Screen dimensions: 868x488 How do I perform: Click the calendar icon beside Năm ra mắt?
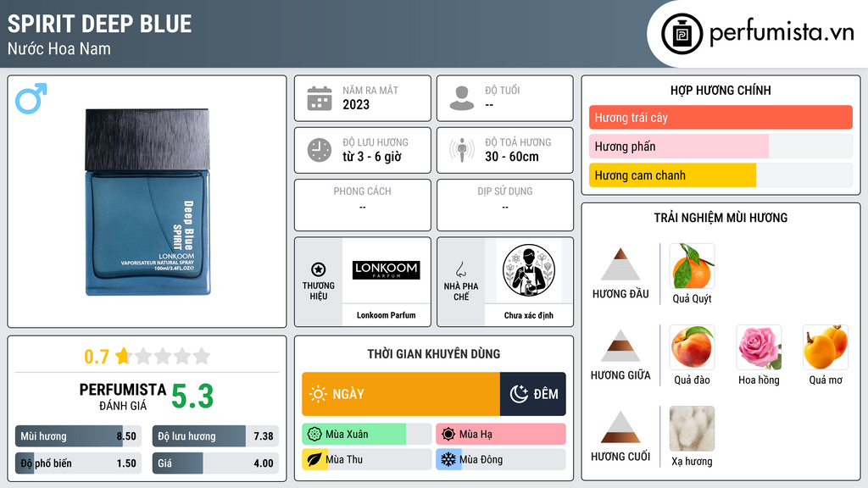click(320, 98)
